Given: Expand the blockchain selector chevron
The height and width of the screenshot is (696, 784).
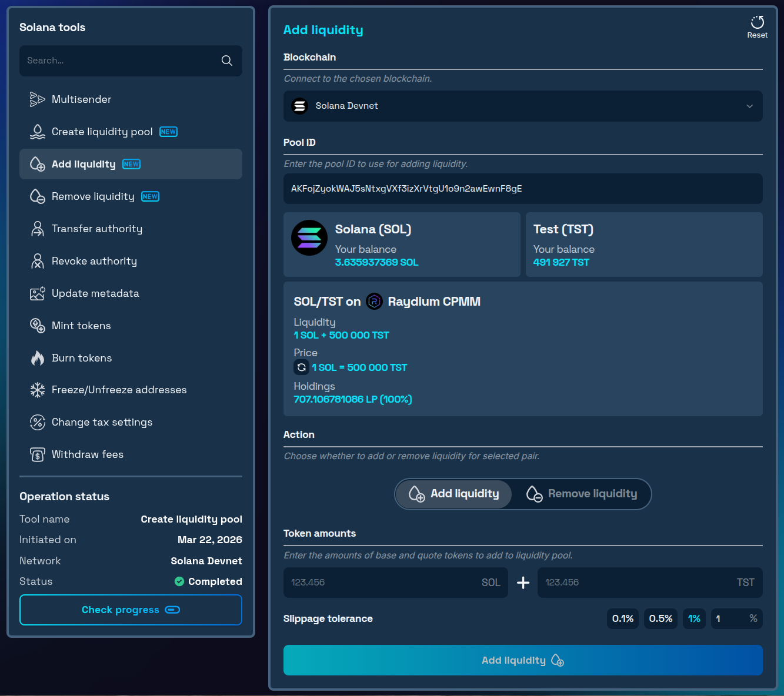Looking at the screenshot, I should pos(749,106).
